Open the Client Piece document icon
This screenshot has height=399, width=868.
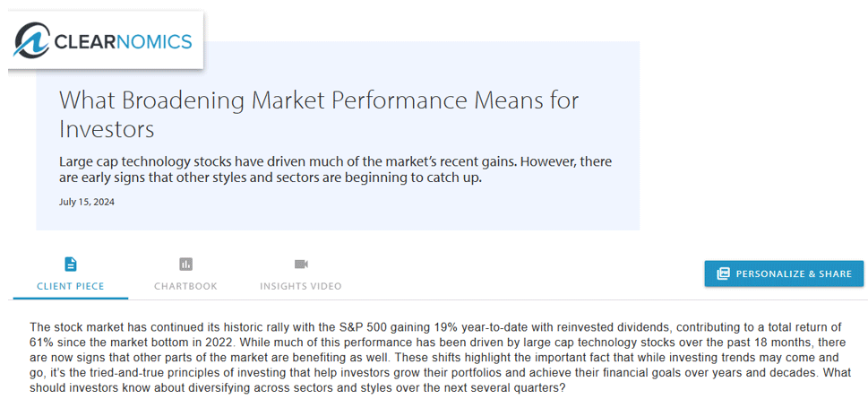70,264
